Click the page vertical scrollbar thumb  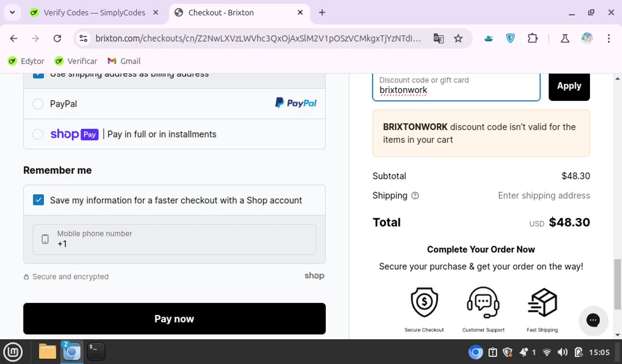(618, 284)
